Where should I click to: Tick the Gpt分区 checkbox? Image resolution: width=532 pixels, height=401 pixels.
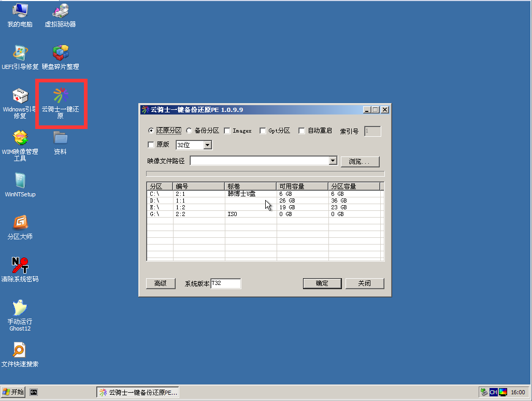pyautogui.click(x=263, y=131)
